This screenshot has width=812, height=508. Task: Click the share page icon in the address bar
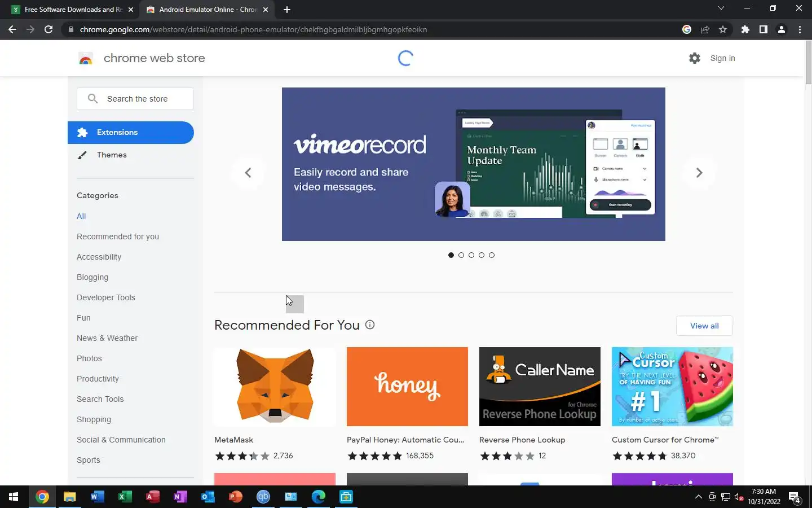705,29
